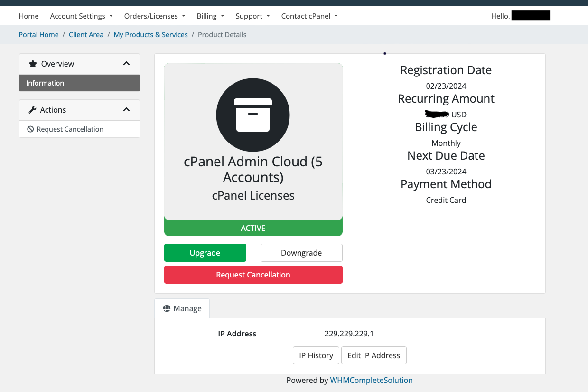
Task: Open the Support dropdown menu
Action: point(252,16)
